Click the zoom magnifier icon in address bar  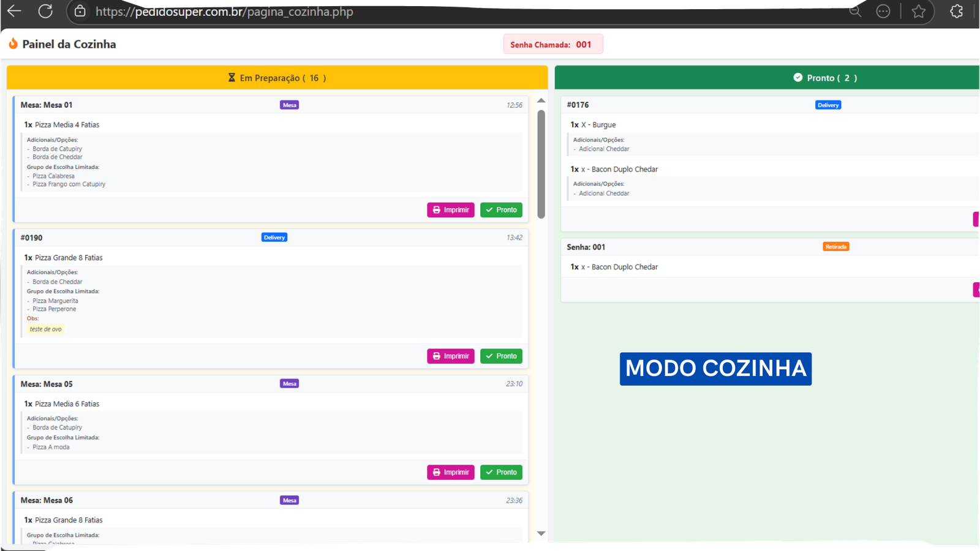(x=855, y=11)
